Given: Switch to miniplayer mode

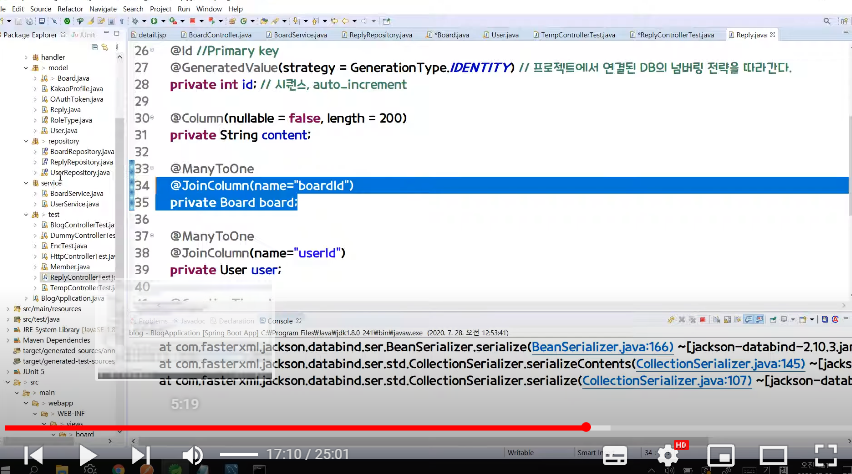Looking at the screenshot, I should pyautogui.click(x=721, y=456).
